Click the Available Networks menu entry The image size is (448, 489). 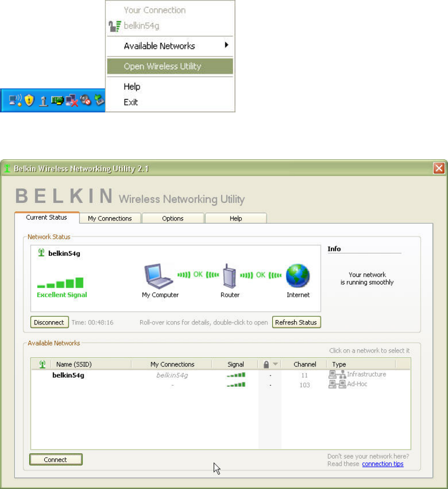(170, 46)
